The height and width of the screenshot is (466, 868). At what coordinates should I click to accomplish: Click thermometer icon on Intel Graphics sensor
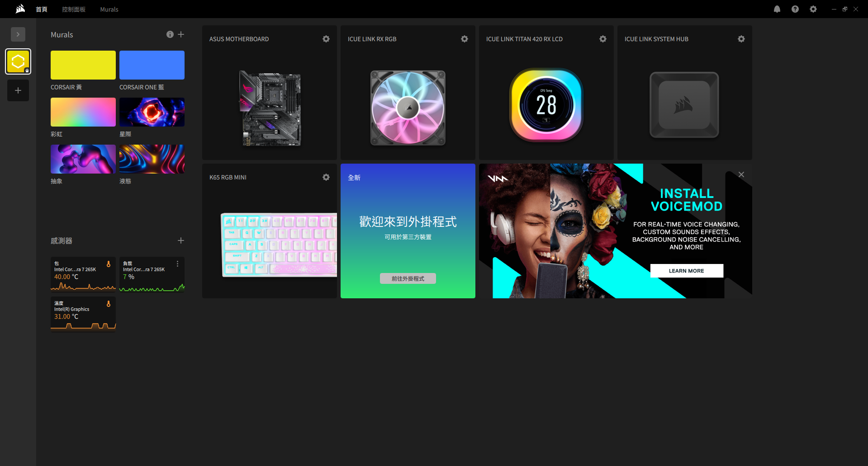[x=109, y=304]
